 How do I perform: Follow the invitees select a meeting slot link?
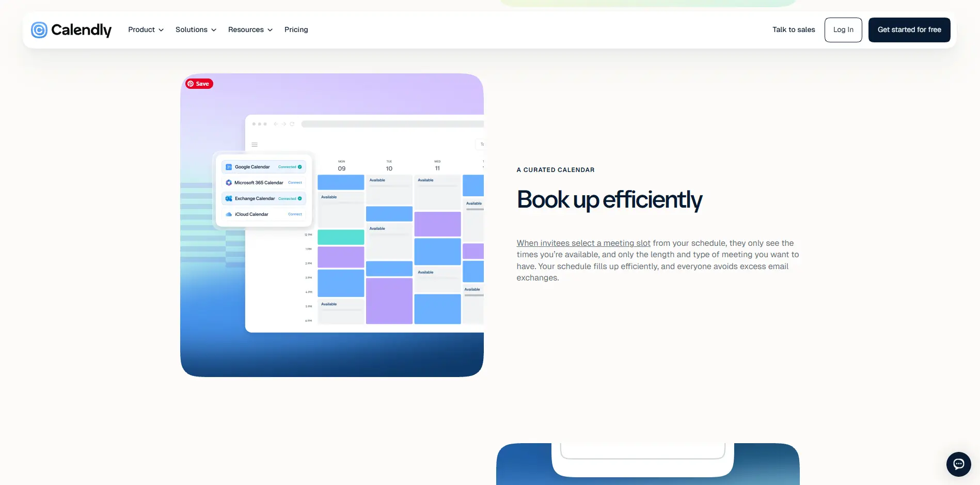click(x=583, y=243)
